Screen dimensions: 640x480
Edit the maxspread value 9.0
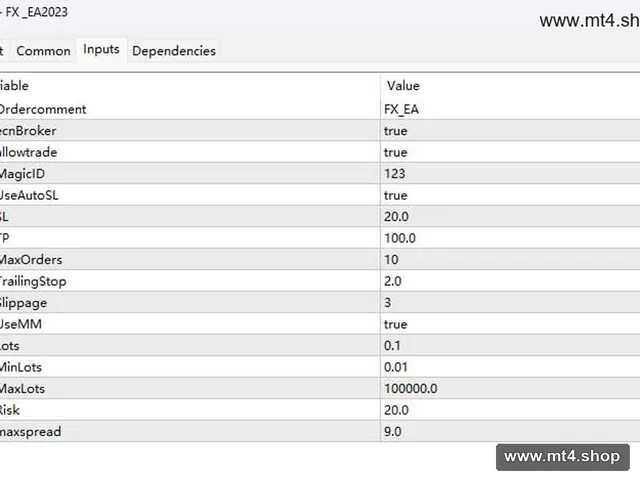(510, 431)
